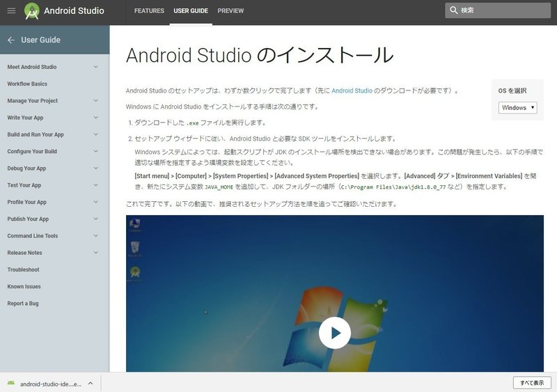Open the Configure Your Build item
This screenshot has width=557, height=392.
tap(32, 151)
